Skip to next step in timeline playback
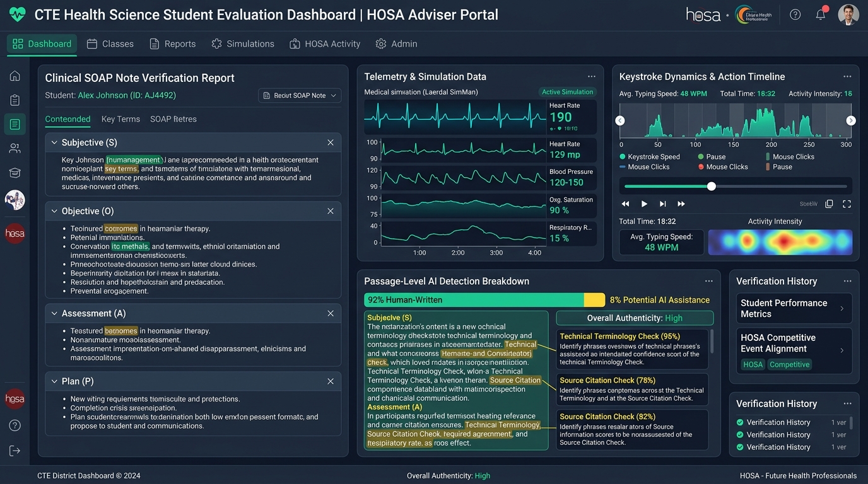 662,204
